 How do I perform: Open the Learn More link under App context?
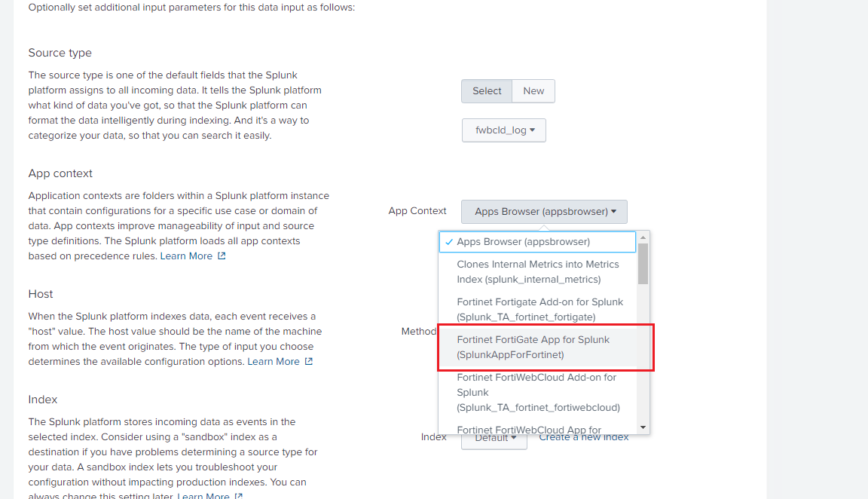[186, 256]
